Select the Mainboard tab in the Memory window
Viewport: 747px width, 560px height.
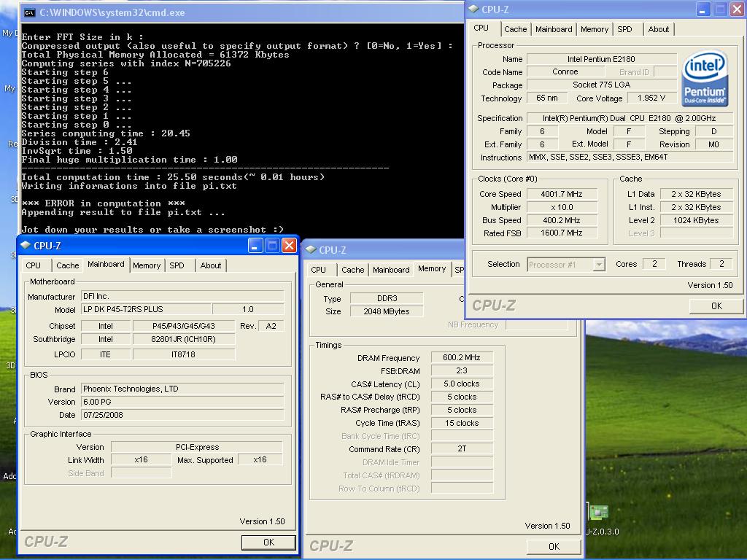click(391, 270)
